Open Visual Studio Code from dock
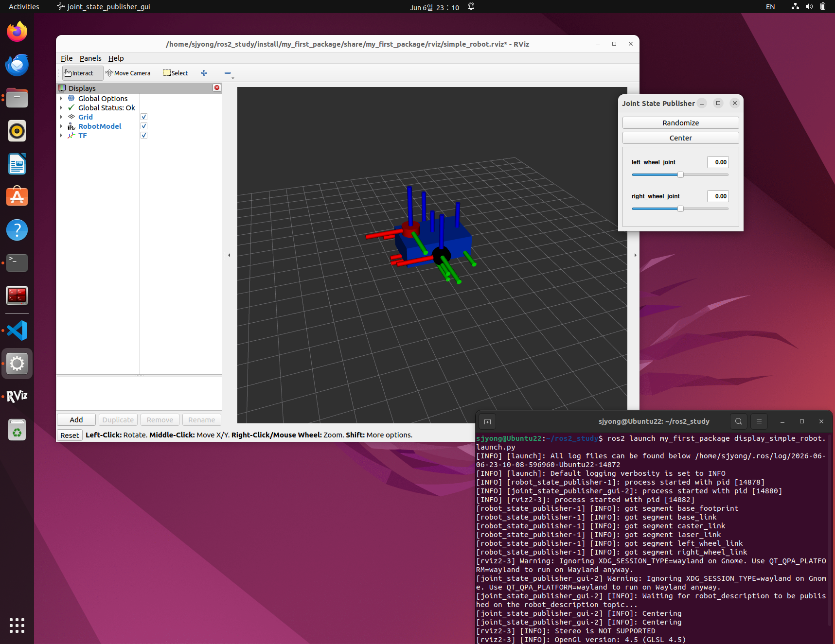 (17, 331)
